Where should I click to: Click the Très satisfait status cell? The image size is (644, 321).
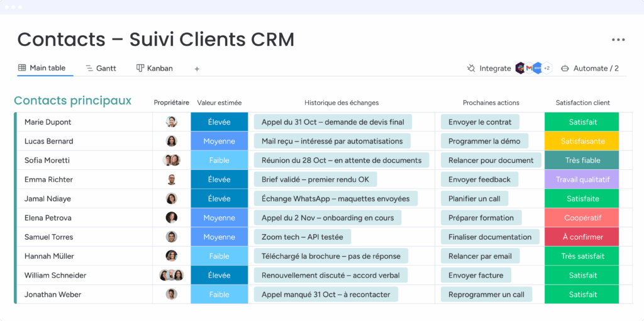[582, 256]
